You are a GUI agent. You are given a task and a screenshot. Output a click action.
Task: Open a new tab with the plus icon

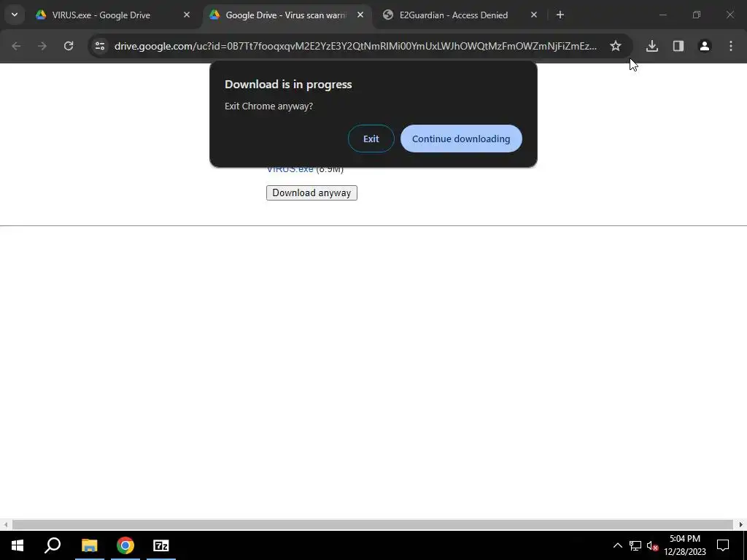(x=560, y=15)
